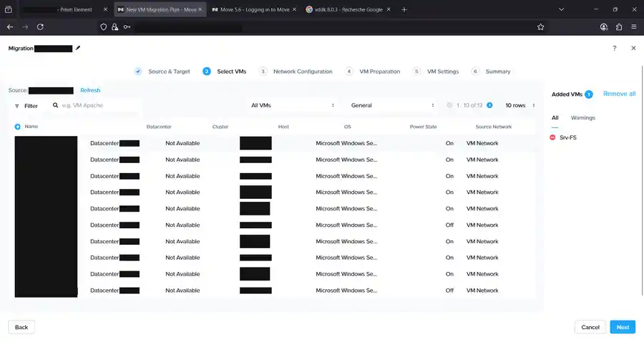The height and width of the screenshot is (342, 644).
Task: Go to next page of VM list
Action: point(489,105)
